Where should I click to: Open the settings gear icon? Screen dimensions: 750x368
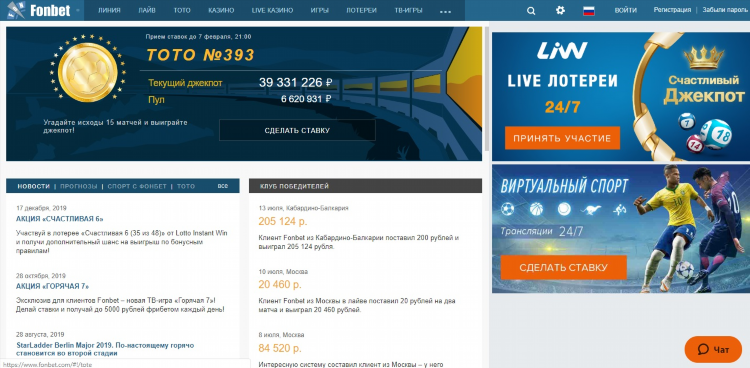(x=560, y=10)
